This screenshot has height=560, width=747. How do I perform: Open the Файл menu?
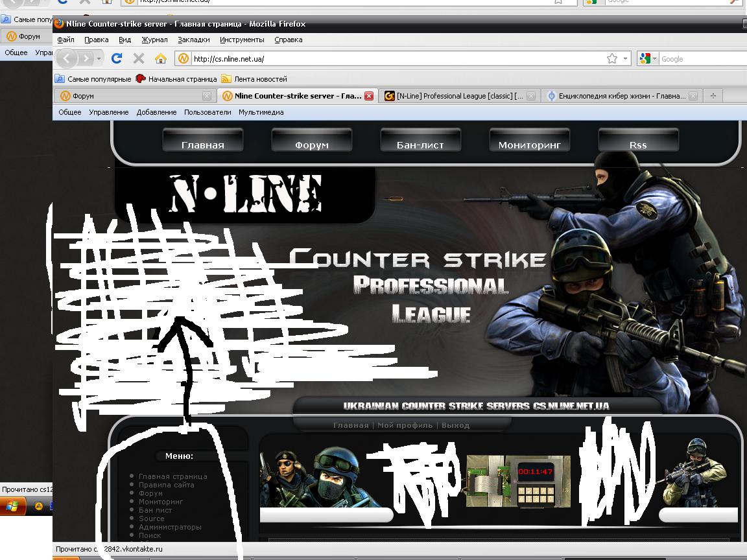65,40
